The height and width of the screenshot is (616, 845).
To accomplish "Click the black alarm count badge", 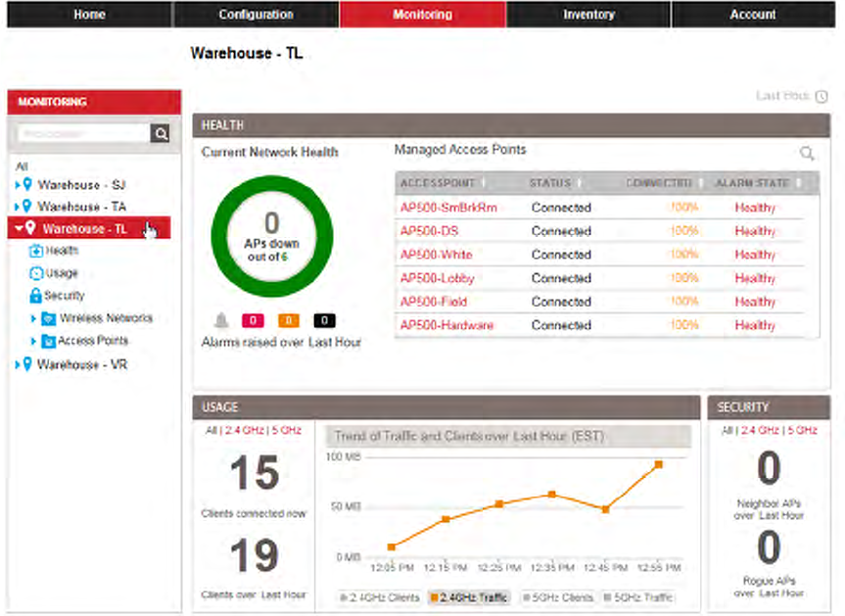I will pos(324,320).
